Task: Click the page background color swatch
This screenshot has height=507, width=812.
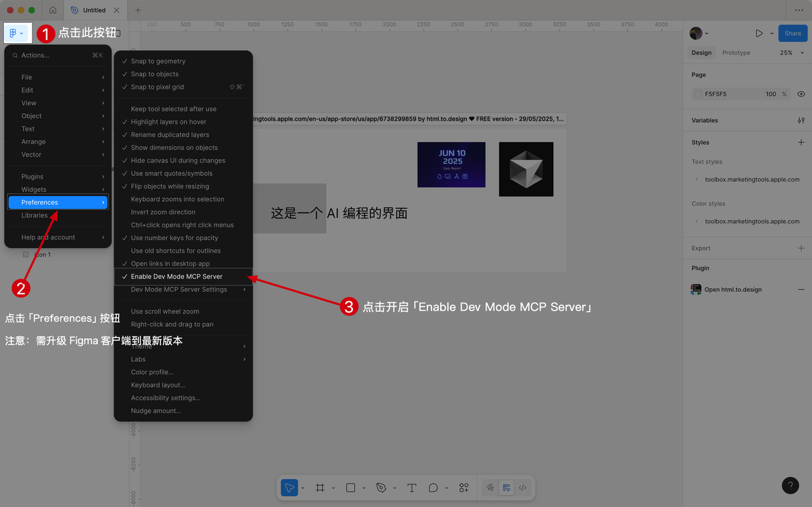Action: 698,94
